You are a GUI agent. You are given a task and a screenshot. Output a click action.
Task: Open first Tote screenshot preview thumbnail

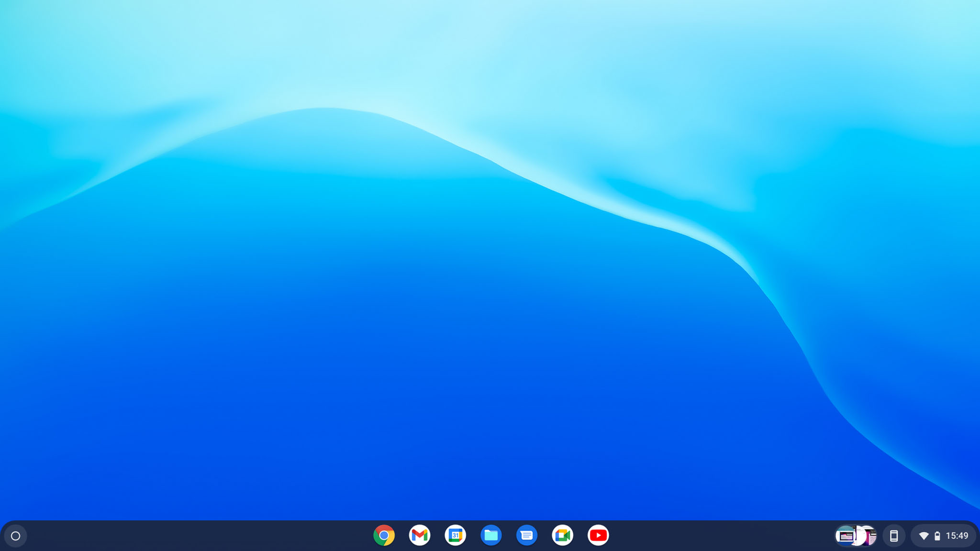coord(845,536)
